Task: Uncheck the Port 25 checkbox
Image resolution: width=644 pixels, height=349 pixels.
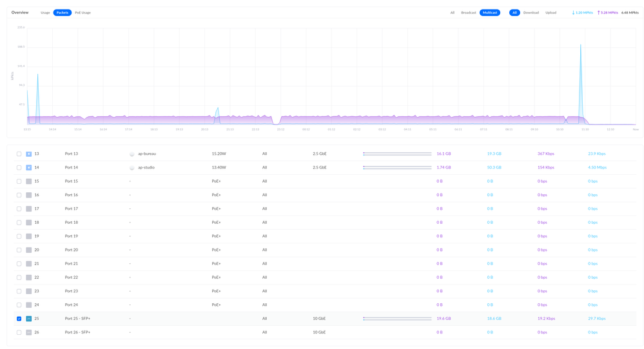Action: [x=19, y=319]
